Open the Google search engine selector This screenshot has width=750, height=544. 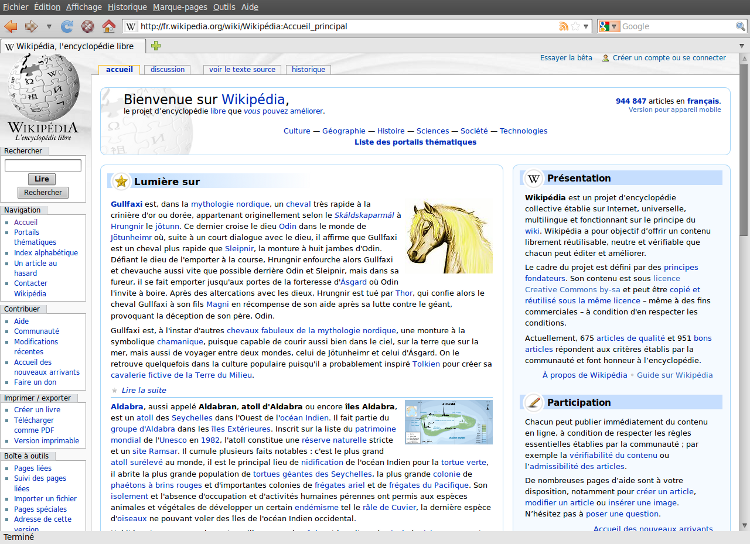click(x=609, y=26)
